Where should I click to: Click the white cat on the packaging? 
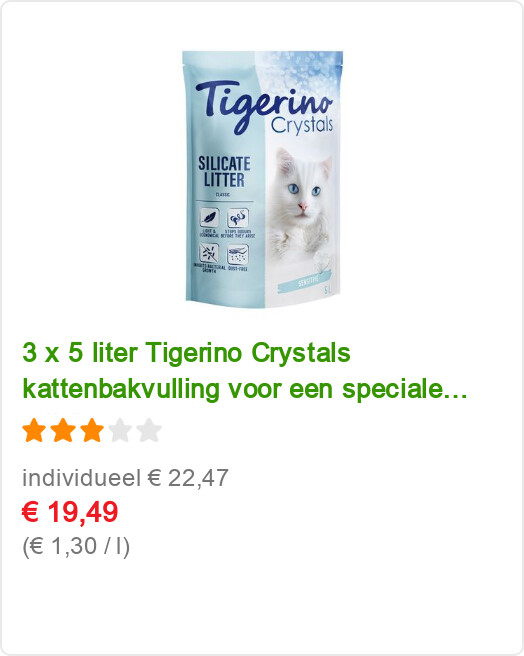pyautogui.click(x=300, y=201)
